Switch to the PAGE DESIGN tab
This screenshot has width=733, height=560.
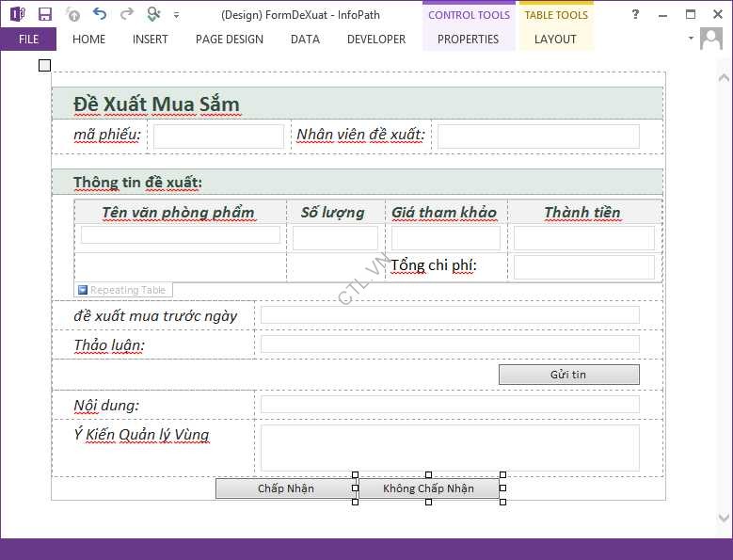(x=230, y=40)
